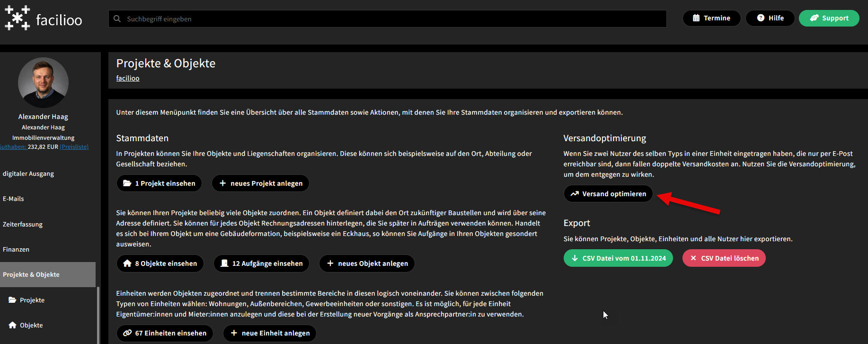Open Termine calendar button
Viewport: 868px width, 344px height.
coord(711,18)
